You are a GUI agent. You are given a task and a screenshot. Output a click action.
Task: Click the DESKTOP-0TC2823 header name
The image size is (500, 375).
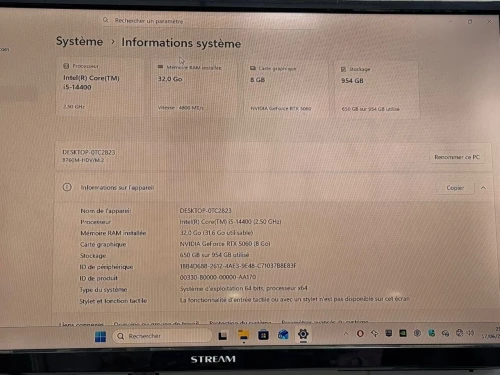89,152
